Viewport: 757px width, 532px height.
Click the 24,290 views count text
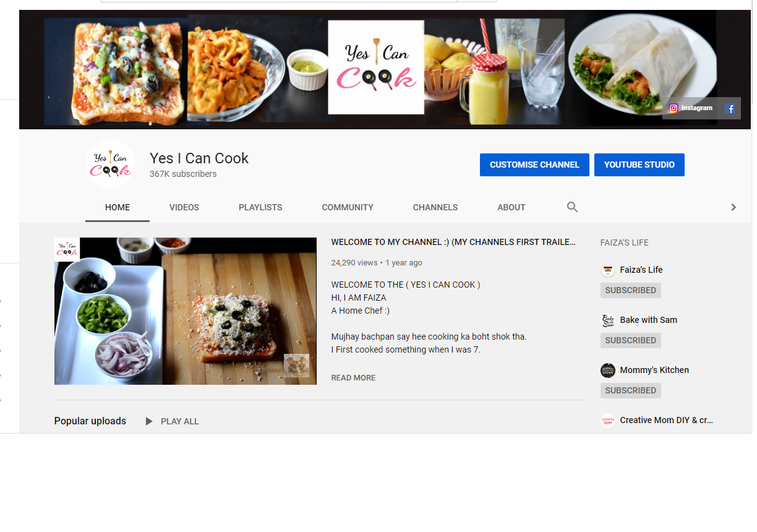(x=354, y=263)
